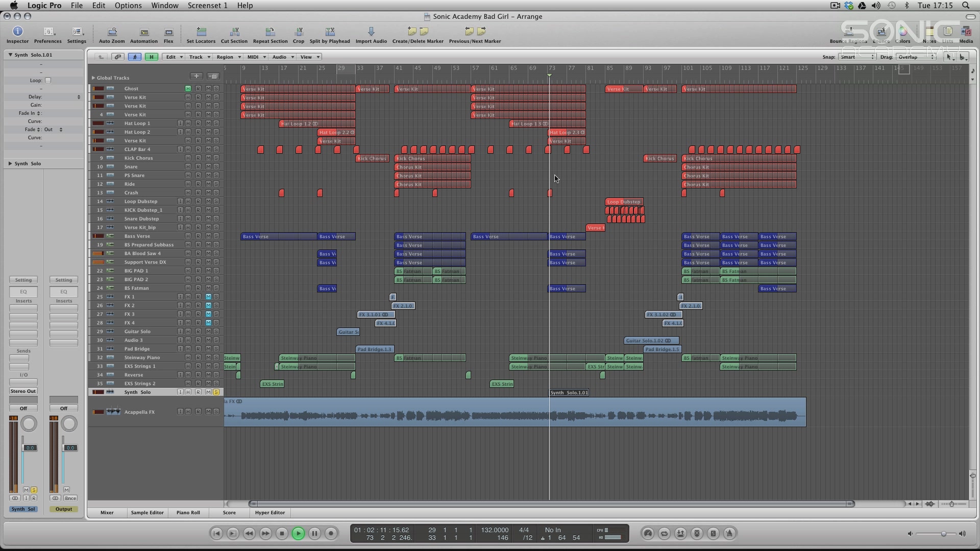Screen dimensions: 980x551
Task: Change the Drag mode from Overlap
Action: (x=916, y=57)
